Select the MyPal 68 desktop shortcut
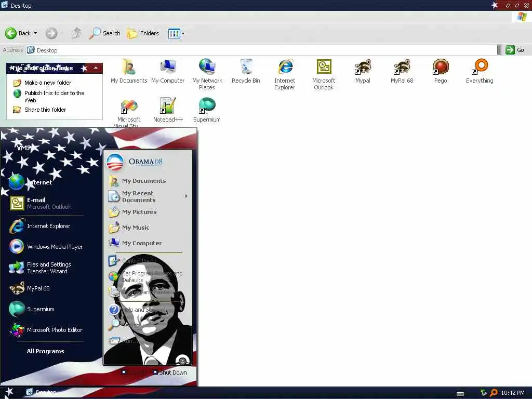 tap(402, 71)
